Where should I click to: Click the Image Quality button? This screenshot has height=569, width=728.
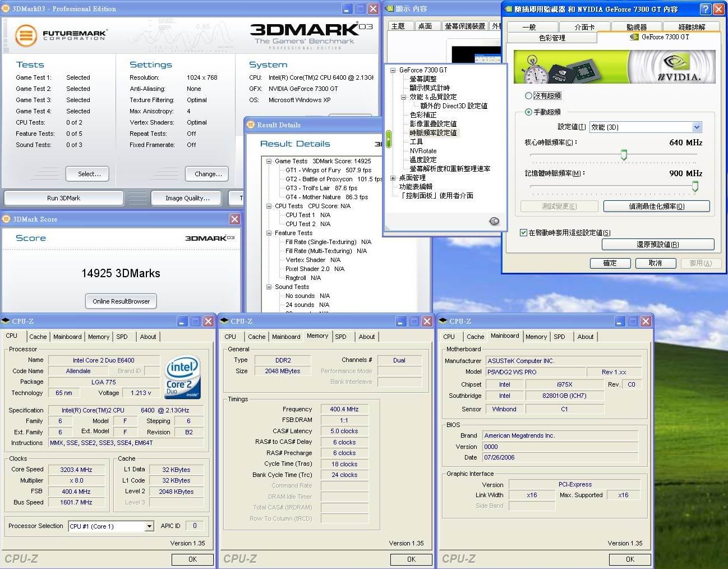tap(187, 198)
